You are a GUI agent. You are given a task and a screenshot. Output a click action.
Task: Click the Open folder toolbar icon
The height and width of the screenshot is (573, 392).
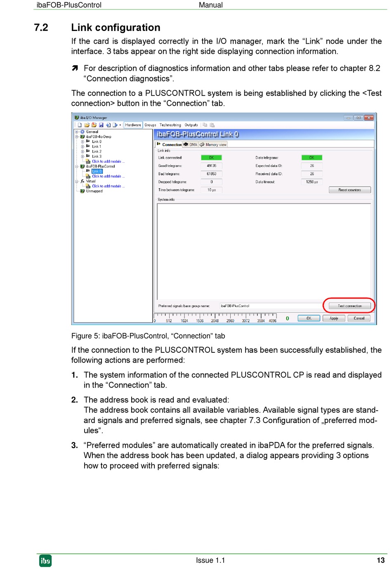(87, 125)
